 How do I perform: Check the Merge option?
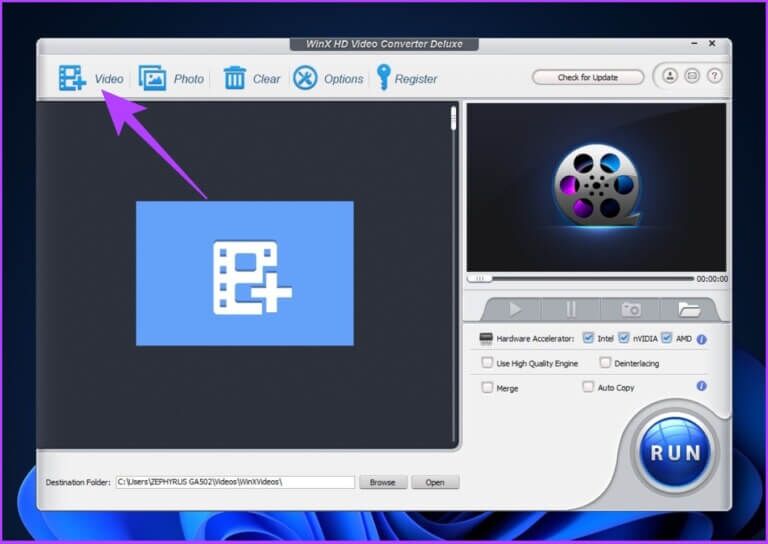pyautogui.click(x=487, y=387)
